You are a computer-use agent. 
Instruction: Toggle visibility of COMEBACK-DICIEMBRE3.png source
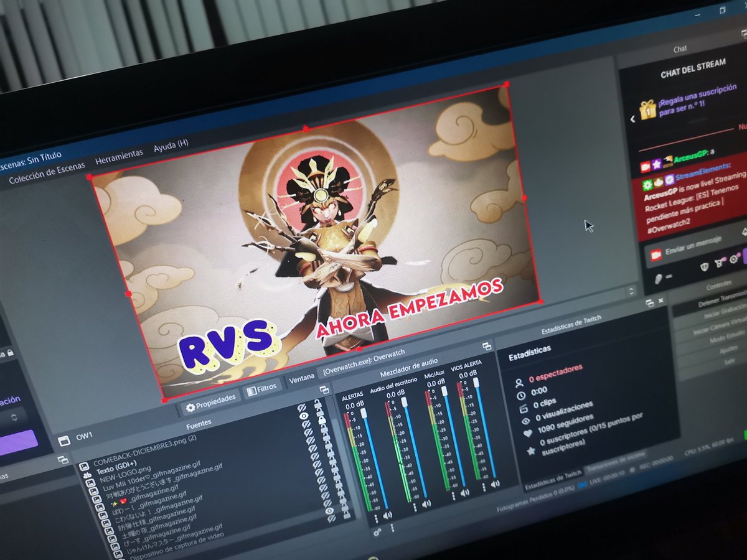tap(302, 408)
